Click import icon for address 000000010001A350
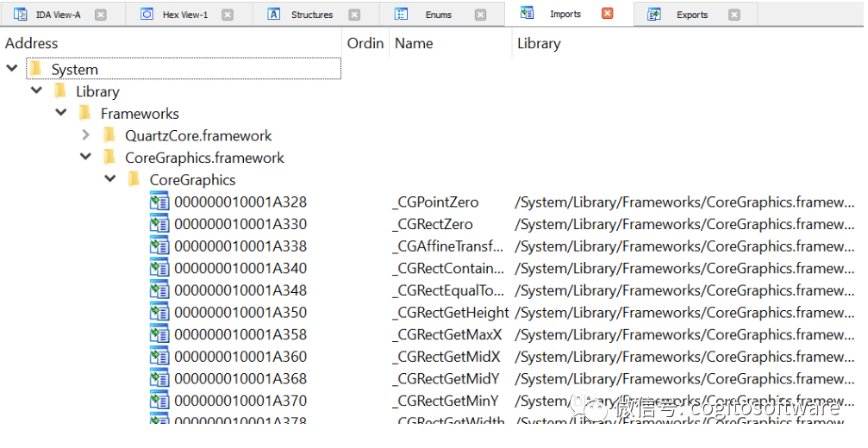The height and width of the screenshot is (448, 868). (159, 313)
